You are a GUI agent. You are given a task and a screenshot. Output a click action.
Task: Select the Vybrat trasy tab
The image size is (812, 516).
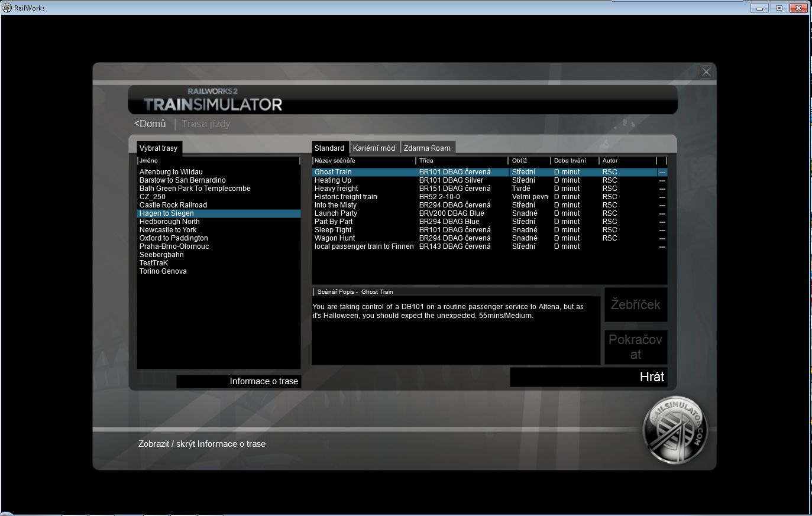click(x=158, y=148)
